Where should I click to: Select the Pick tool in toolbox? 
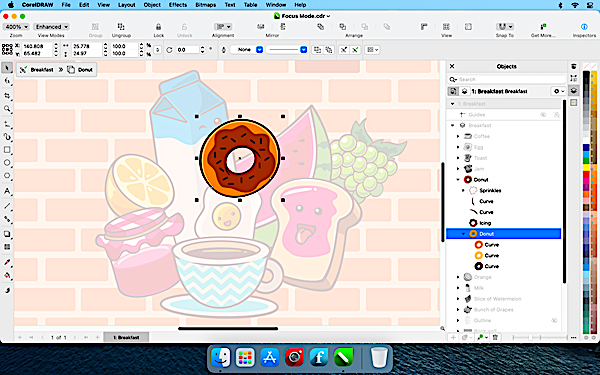click(x=7, y=68)
